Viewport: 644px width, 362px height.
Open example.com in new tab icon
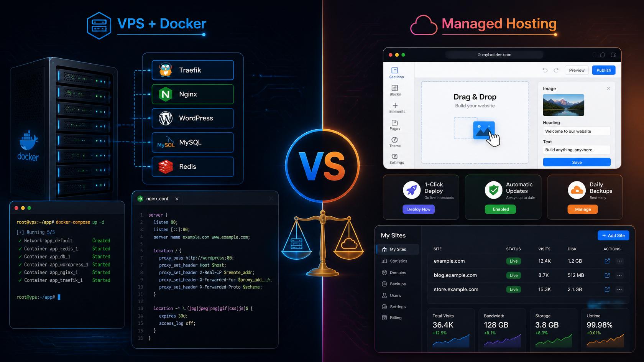pos(607,261)
